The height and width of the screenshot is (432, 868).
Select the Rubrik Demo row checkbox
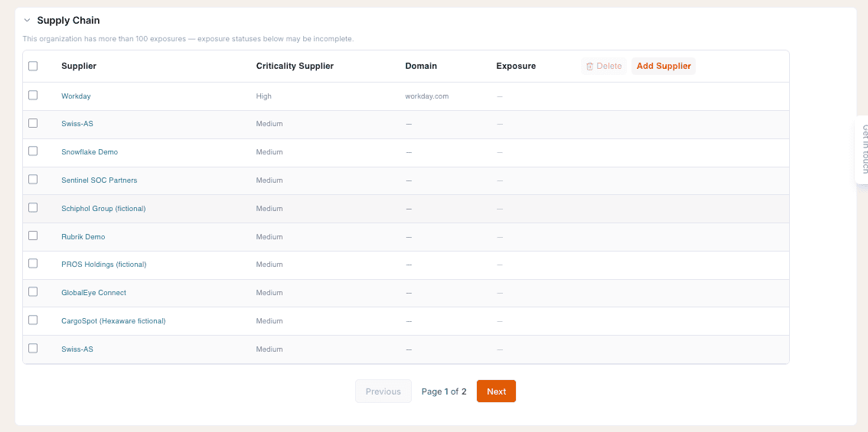click(33, 235)
